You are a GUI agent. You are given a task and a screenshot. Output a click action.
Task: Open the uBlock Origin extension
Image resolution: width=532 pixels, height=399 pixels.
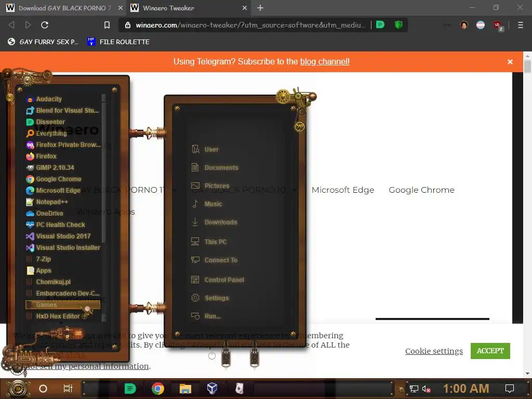click(498, 25)
